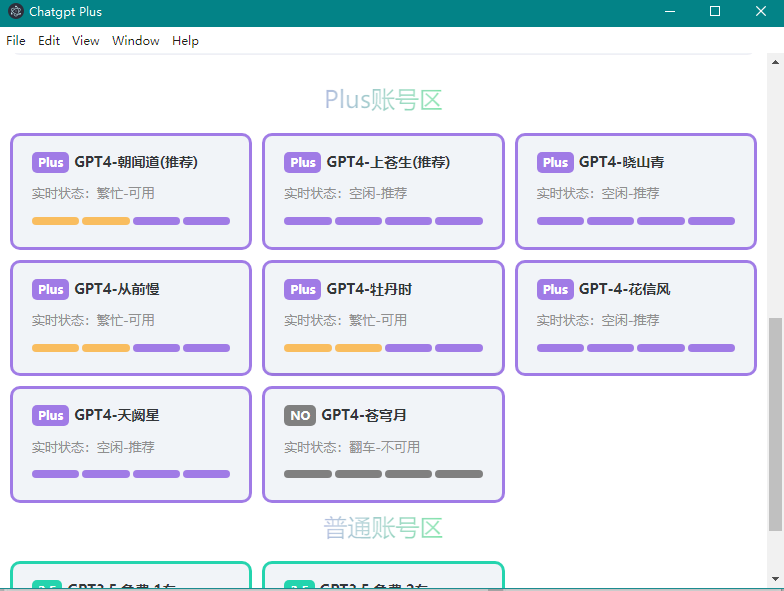This screenshot has height=591, width=784.
Task: Click the load bar of GPT4-牡丹时
Action: pos(383,348)
